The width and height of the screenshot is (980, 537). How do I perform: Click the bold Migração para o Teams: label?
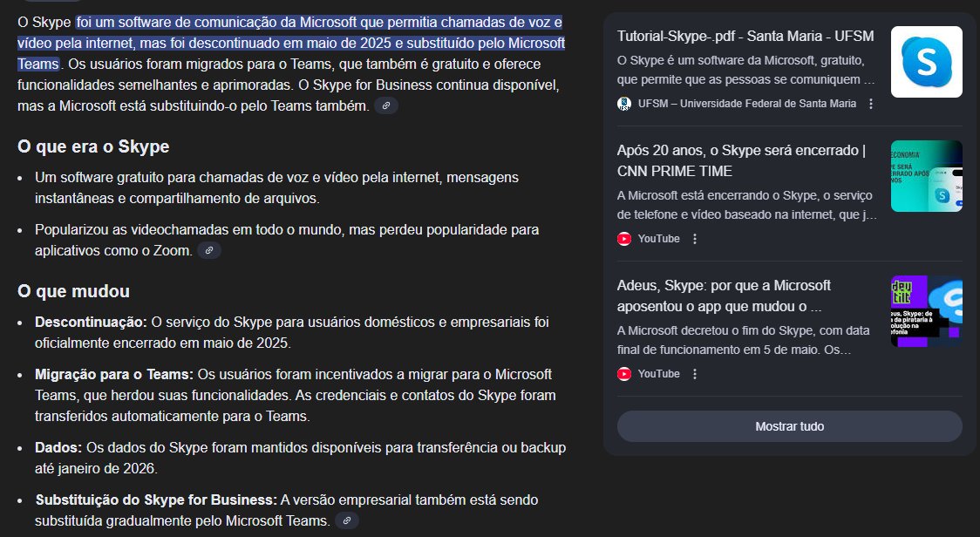coord(114,375)
